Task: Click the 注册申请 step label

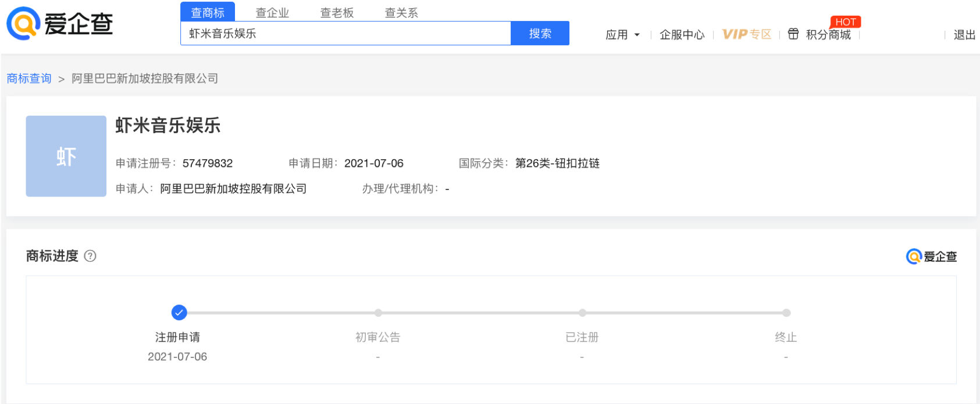Action: pyautogui.click(x=177, y=337)
